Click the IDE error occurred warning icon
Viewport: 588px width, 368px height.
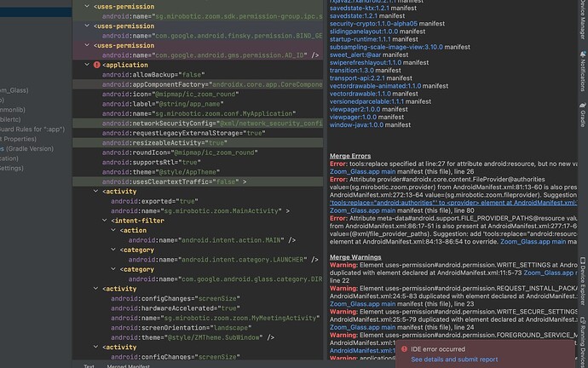pyautogui.click(x=404, y=349)
